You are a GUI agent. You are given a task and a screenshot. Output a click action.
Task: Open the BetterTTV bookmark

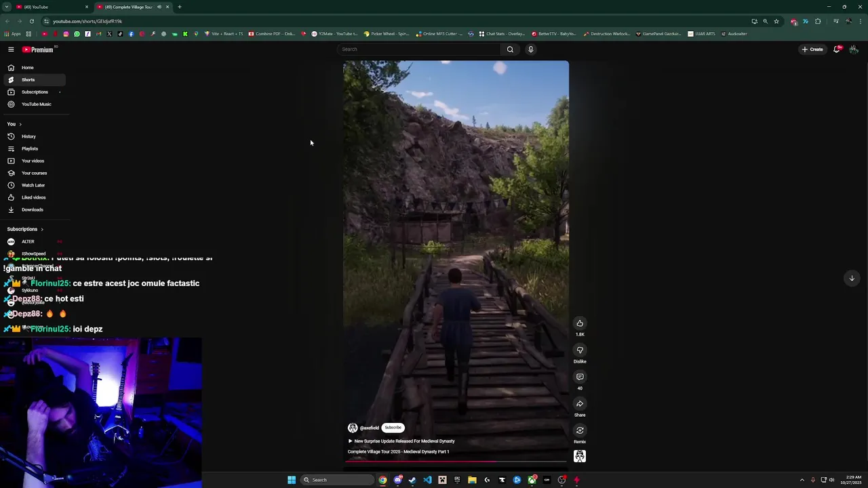[554, 34]
